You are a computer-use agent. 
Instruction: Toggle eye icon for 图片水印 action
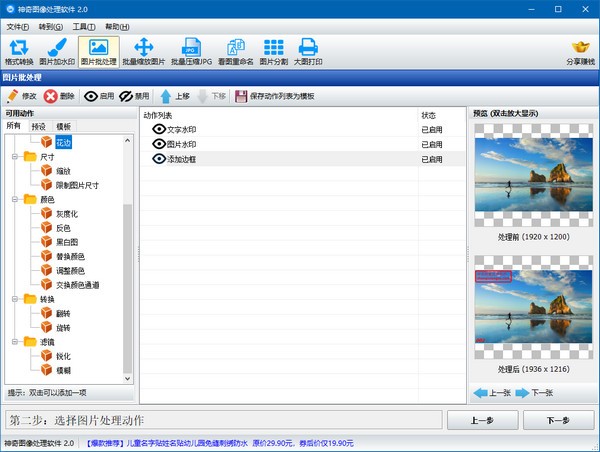coord(158,144)
